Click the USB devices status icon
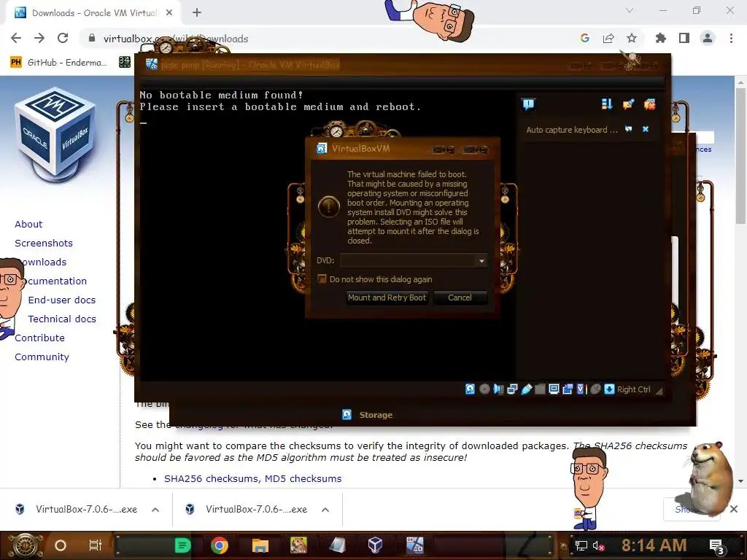 pyautogui.click(x=526, y=389)
